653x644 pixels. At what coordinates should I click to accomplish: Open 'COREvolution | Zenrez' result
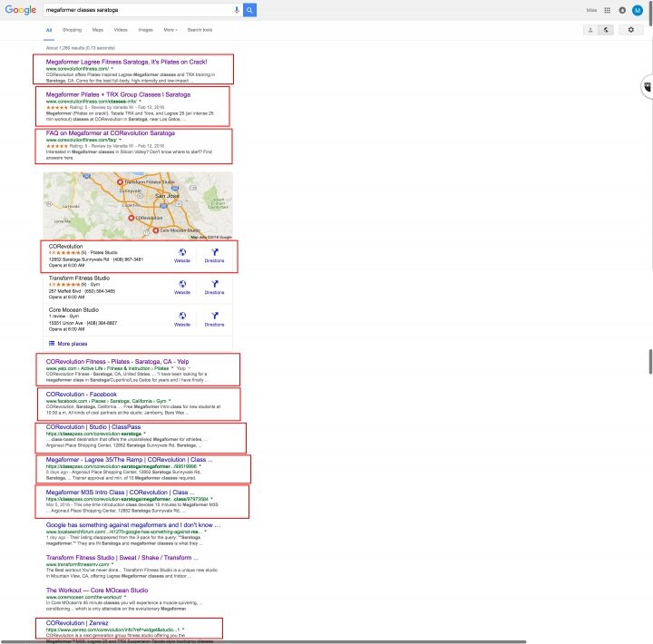pyautogui.click(x=77, y=623)
